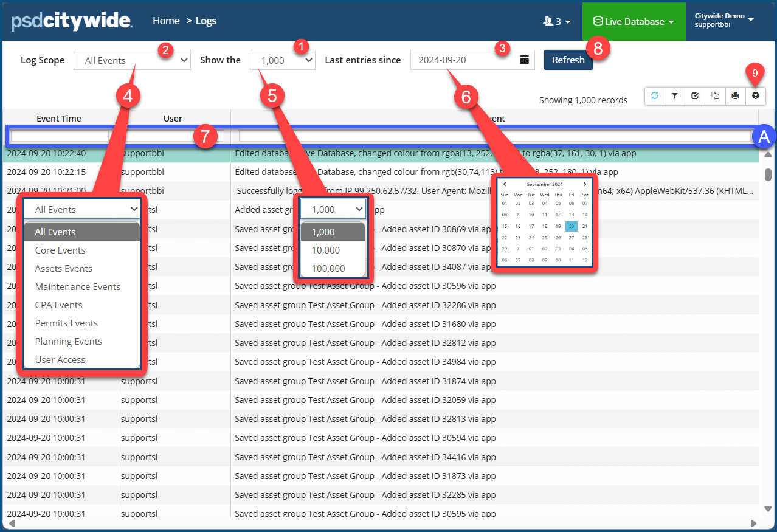The width and height of the screenshot is (777, 532).
Task: Toggle the select-all checkmark icon in the toolbar
Action: [695, 96]
